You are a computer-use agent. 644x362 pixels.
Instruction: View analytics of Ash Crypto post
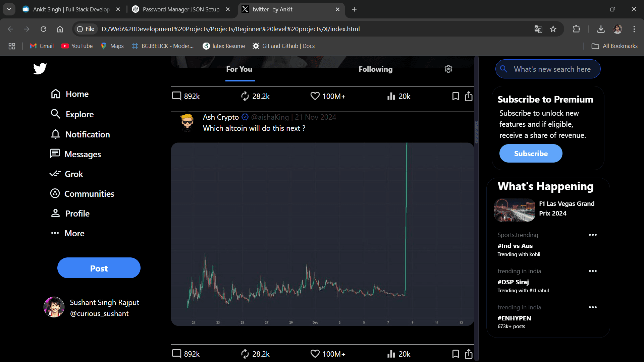(x=391, y=354)
